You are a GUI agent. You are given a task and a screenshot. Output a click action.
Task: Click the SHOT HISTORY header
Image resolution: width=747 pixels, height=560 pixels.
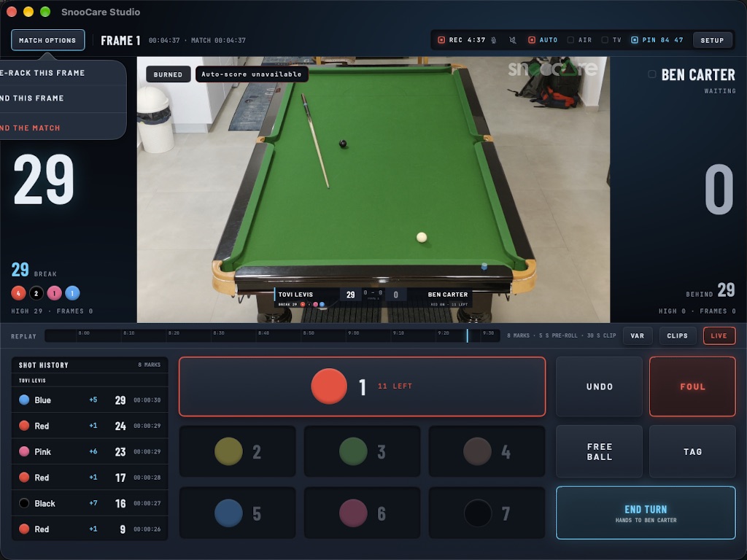pyautogui.click(x=43, y=365)
